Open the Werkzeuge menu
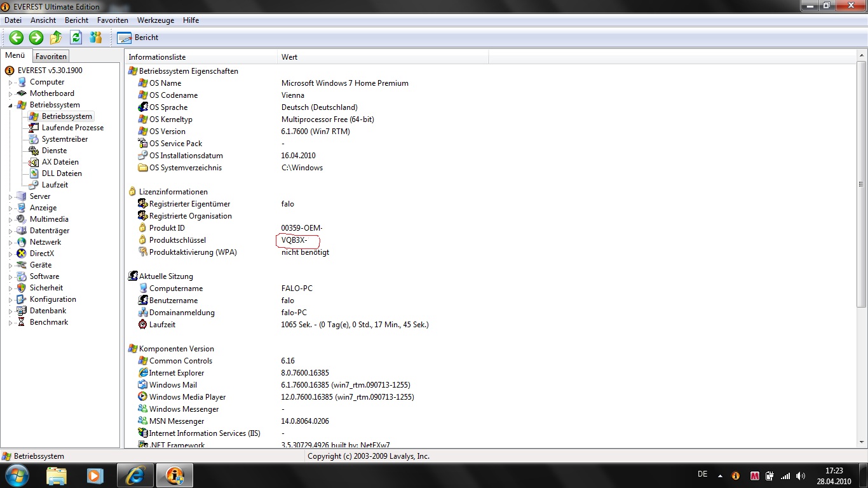This screenshot has width=868, height=488. tap(155, 20)
